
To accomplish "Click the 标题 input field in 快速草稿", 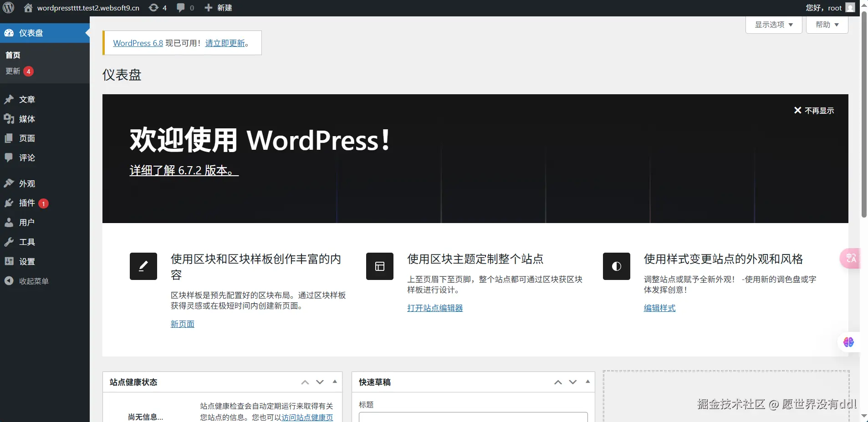I will coord(473,417).
